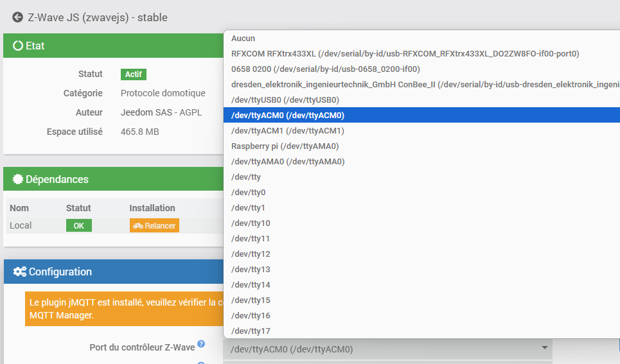Select /dev/ttyACM1 from the port list
The width and height of the screenshot is (620, 364).
coord(288,131)
